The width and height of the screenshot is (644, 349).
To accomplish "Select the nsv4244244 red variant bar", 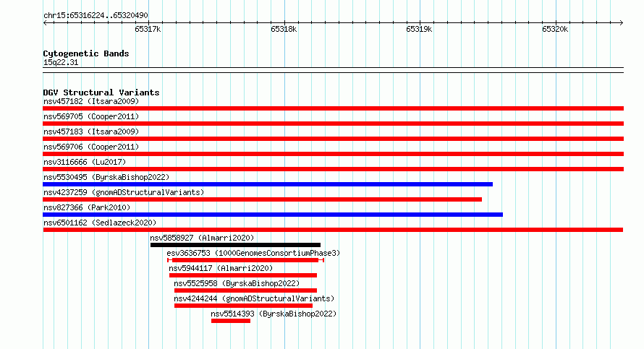I will 244,306.
